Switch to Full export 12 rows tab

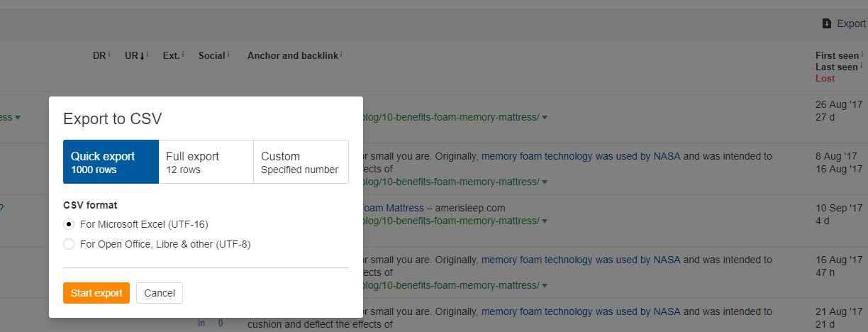click(206, 162)
